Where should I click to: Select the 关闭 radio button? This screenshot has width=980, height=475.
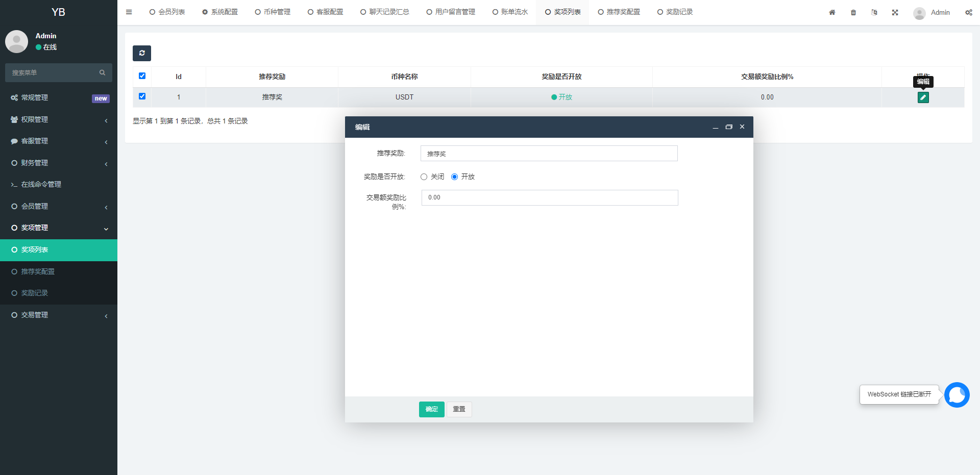tap(424, 177)
